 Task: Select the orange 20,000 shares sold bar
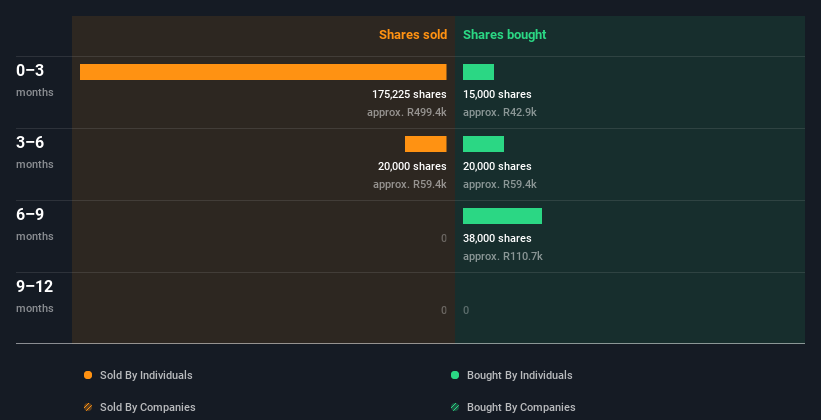(426, 144)
